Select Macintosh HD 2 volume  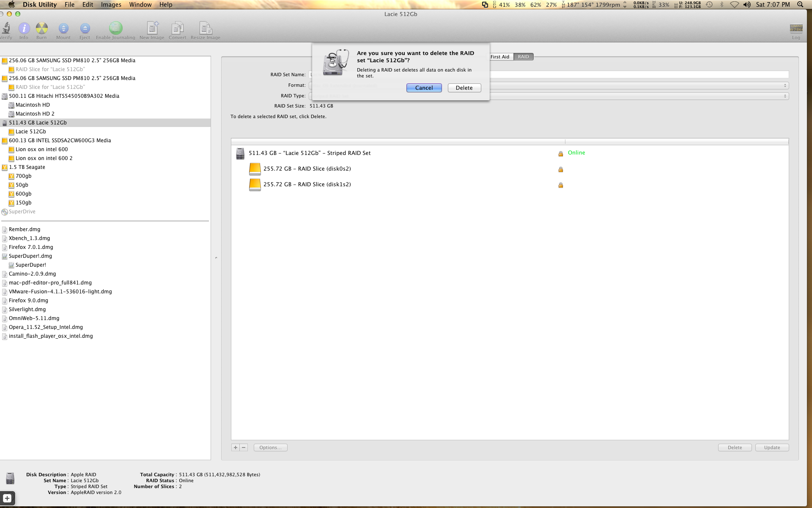(35, 114)
